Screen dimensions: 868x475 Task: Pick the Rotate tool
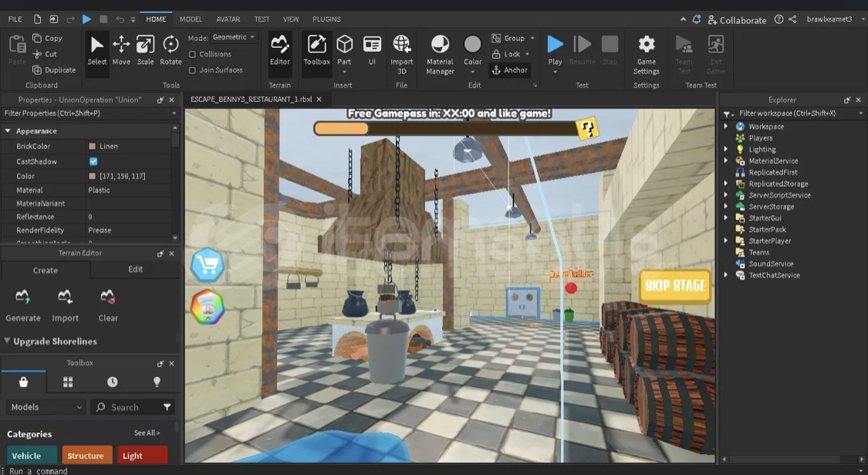pos(171,50)
